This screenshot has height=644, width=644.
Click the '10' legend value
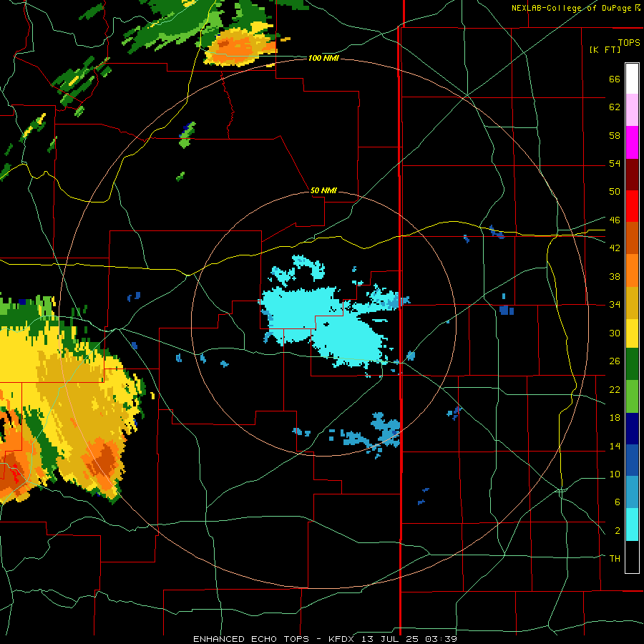pos(615,474)
